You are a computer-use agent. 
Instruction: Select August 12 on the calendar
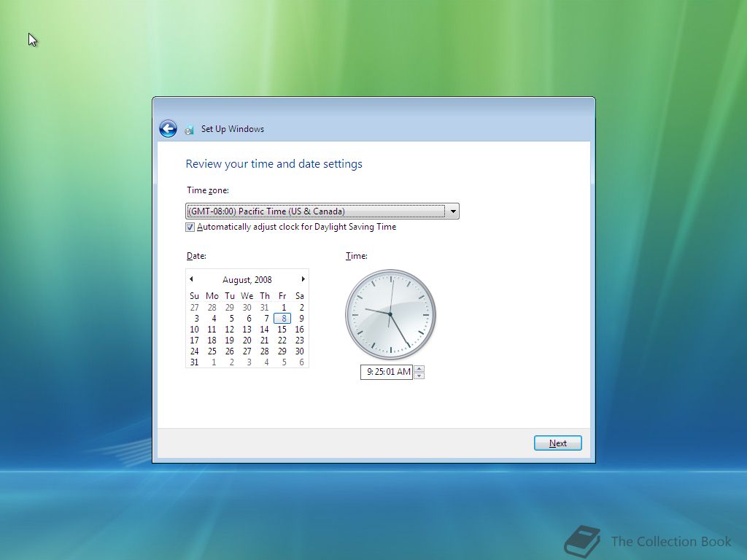pos(229,330)
